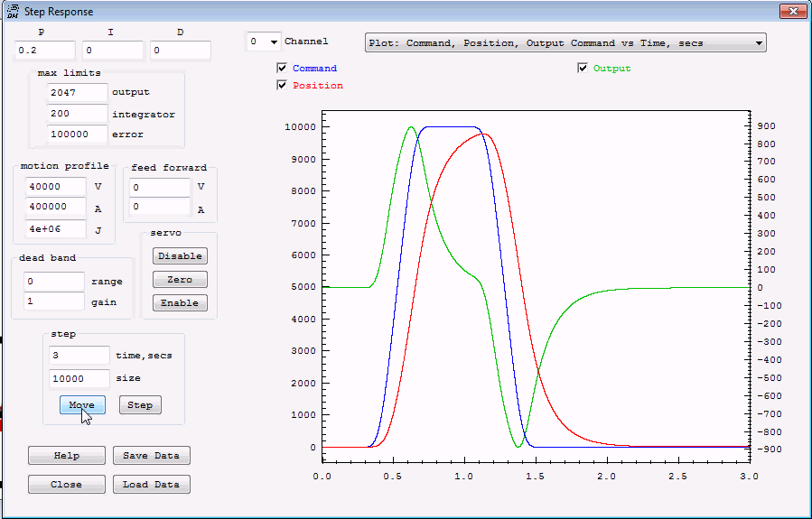Disable the Output plot checkbox
This screenshot has height=519, width=812.
point(583,68)
